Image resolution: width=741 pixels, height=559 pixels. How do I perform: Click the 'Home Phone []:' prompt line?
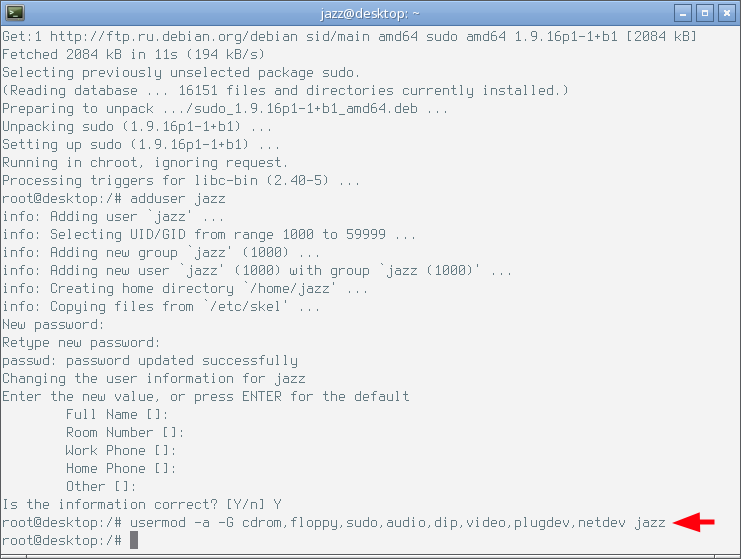(121, 468)
